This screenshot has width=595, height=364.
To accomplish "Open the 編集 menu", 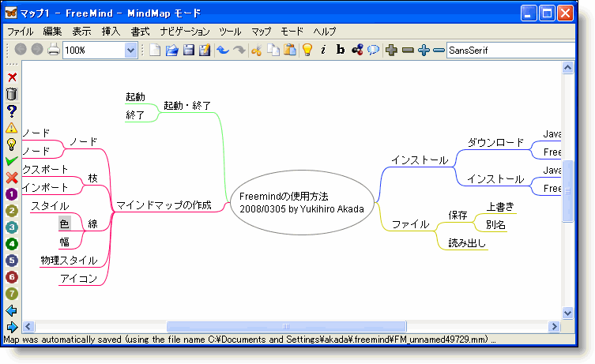I will 52,32.
